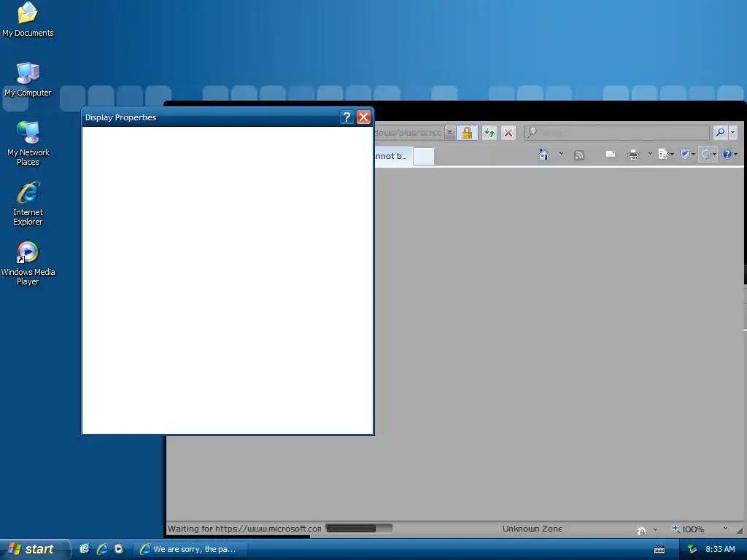Select the Windows Media Player desktop shortcut
The image size is (747, 560).
coord(28,263)
